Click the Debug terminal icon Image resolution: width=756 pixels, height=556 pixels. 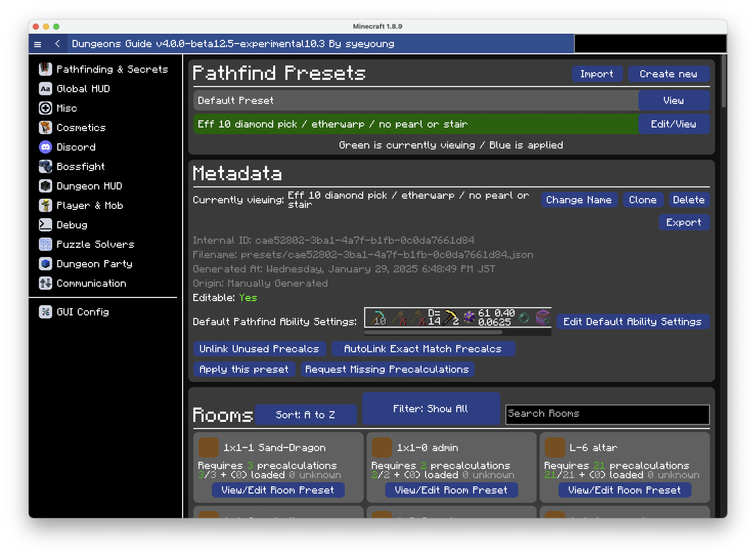pyautogui.click(x=46, y=225)
